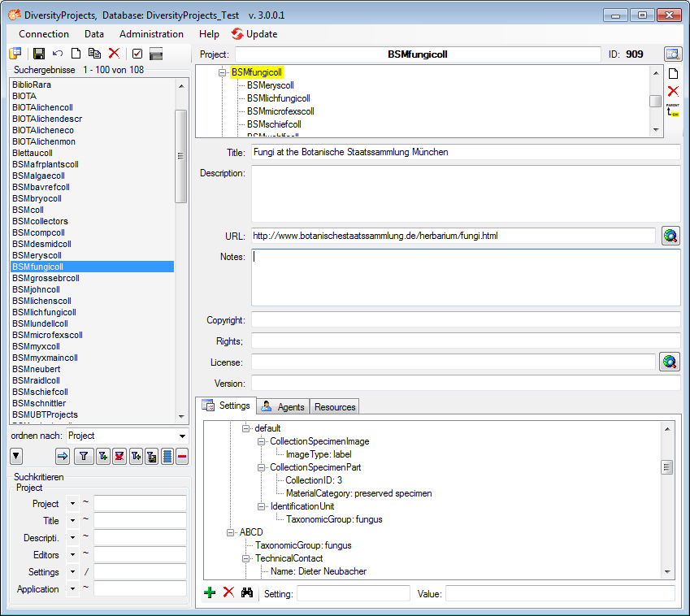
Task: Save changes with the floppy disk icon
Action: tap(39, 54)
